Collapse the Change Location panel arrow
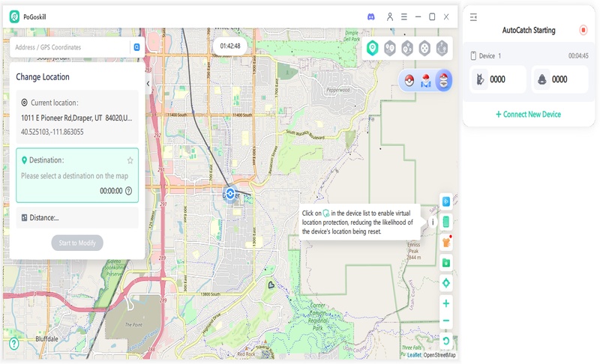The width and height of the screenshot is (600, 364). (148, 84)
